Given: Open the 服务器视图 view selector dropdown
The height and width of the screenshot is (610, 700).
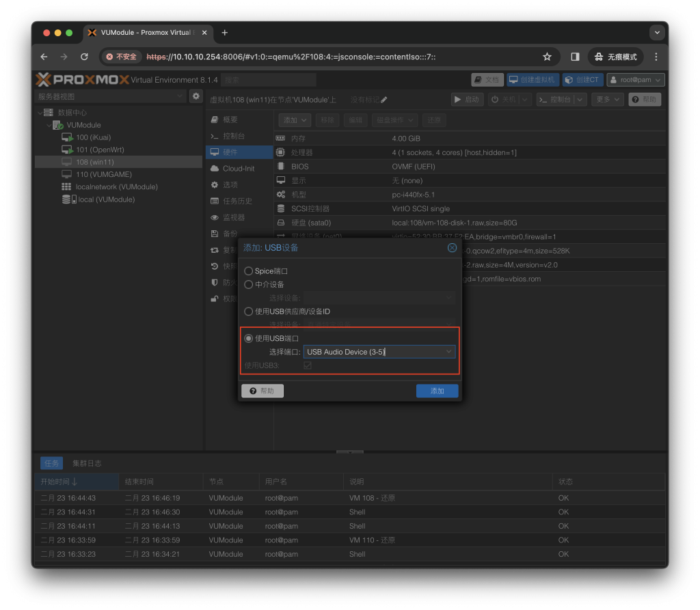Looking at the screenshot, I should [x=110, y=96].
